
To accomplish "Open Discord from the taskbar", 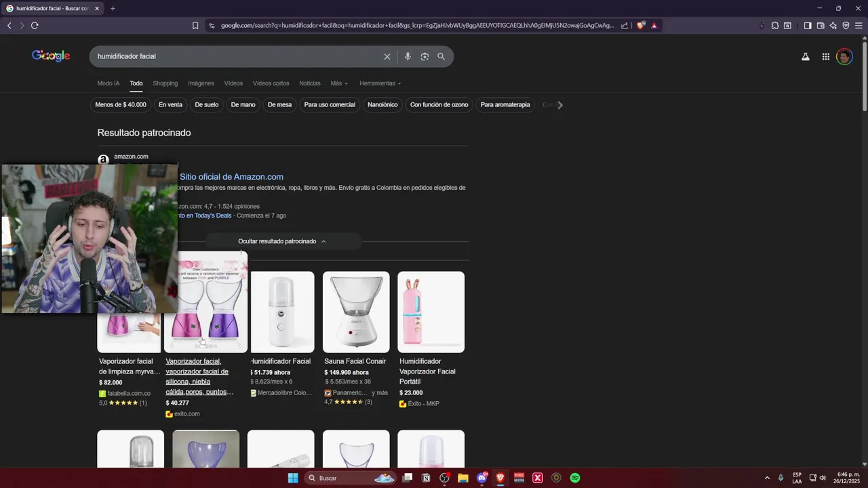I will (x=482, y=478).
